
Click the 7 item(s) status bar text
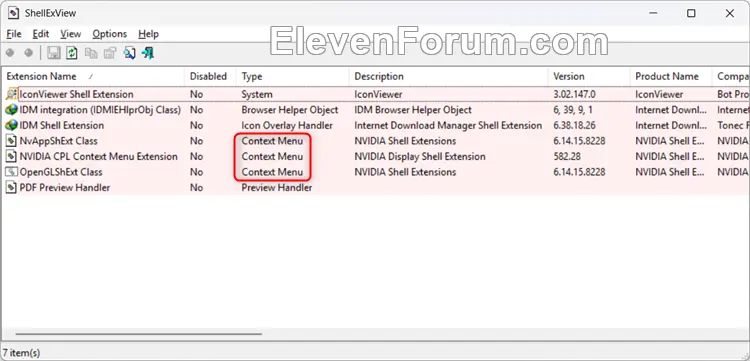click(x=22, y=353)
